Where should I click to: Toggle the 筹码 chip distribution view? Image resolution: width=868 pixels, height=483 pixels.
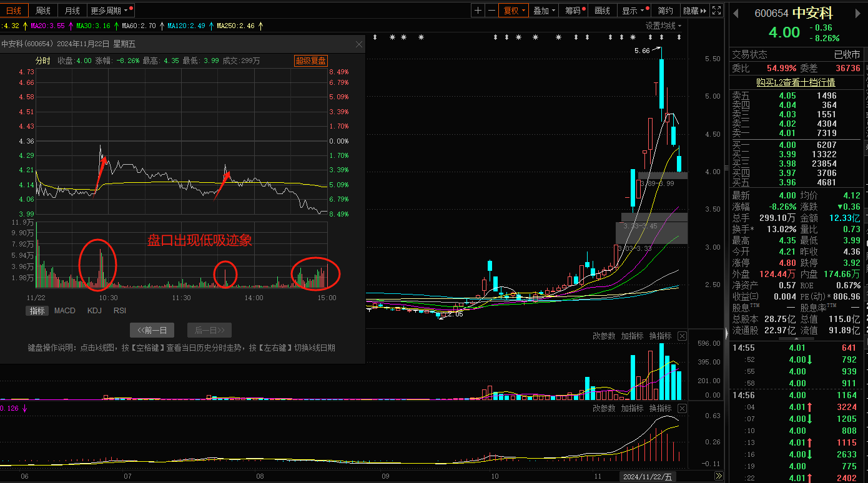tap(573, 11)
